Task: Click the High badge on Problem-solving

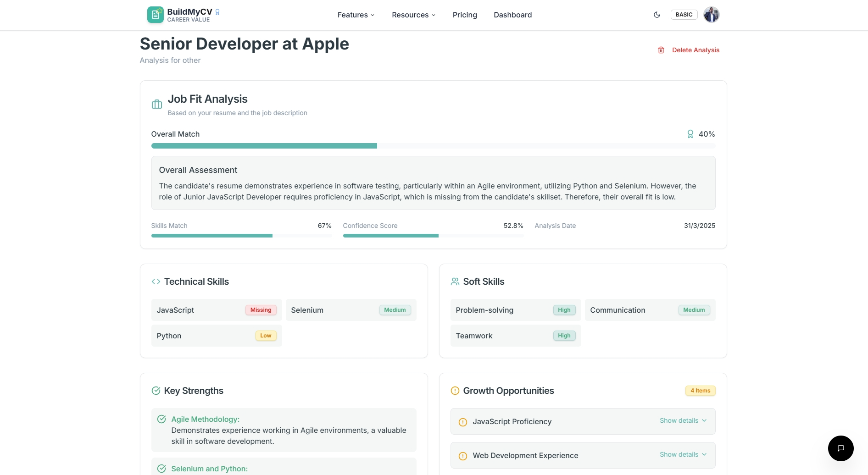Action: pyautogui.click(x=564, y=310)
